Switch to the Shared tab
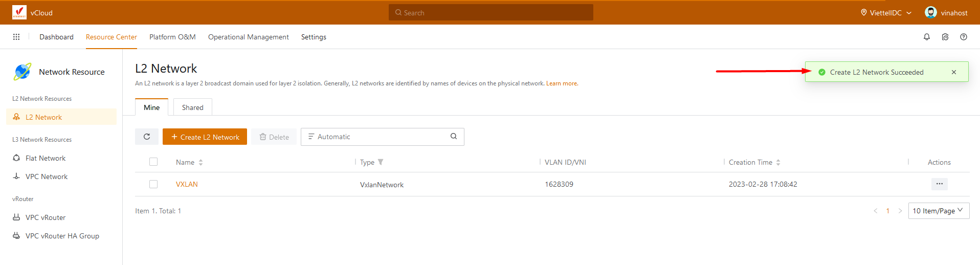Viewport: 980px width, 265px height. [193, 107]
